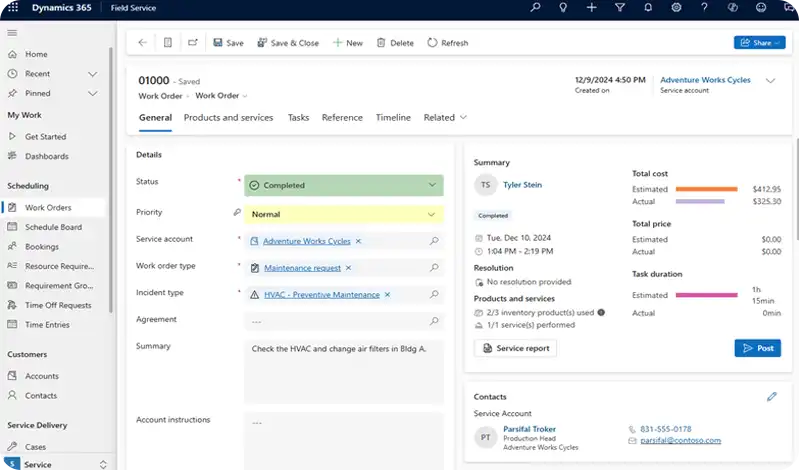The width and height of the screenshot is (799, 470).
Task: Remove Adventure Works Cycles from Service account field
Action: click(358, 241)
